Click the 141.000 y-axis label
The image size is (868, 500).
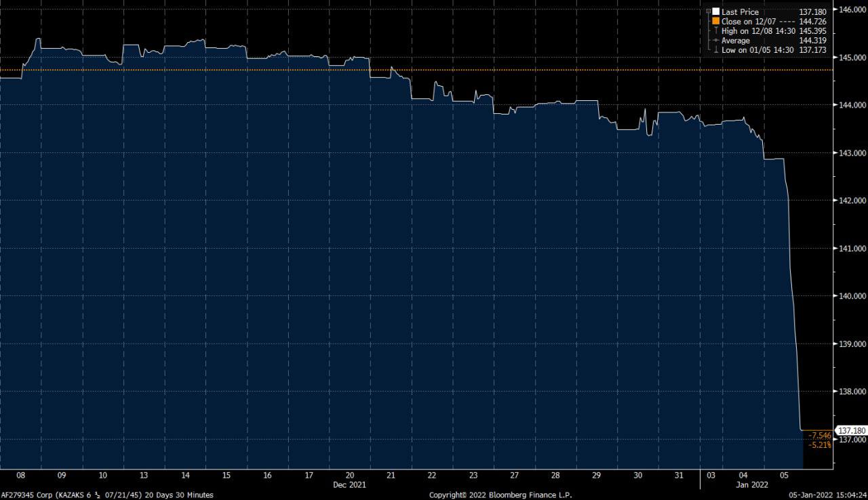[852, 249]
